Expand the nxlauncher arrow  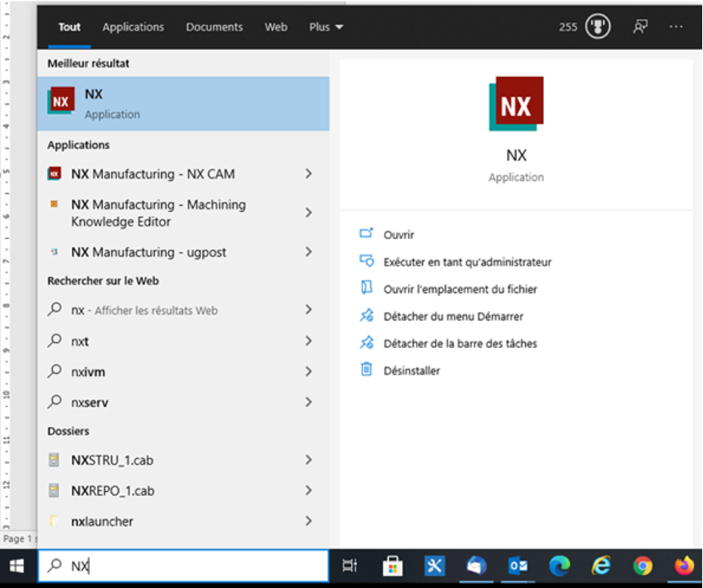click(309, 521)
